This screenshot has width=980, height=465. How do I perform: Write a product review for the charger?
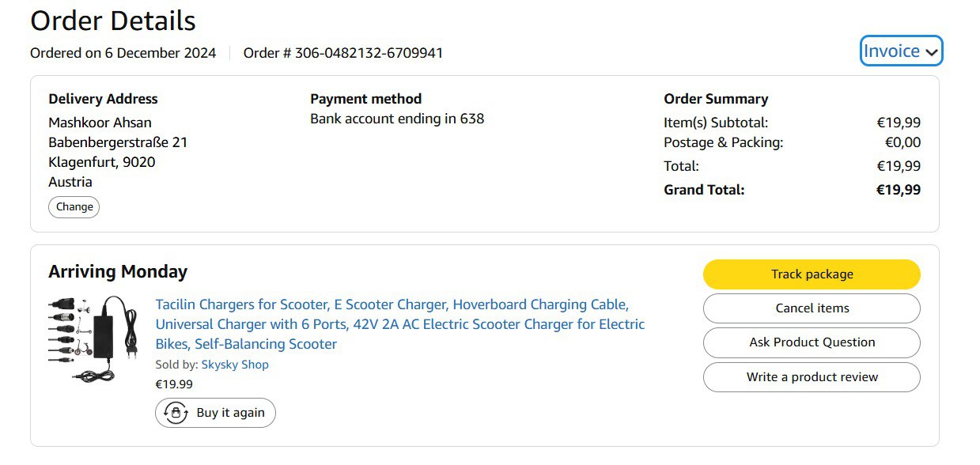812,377
